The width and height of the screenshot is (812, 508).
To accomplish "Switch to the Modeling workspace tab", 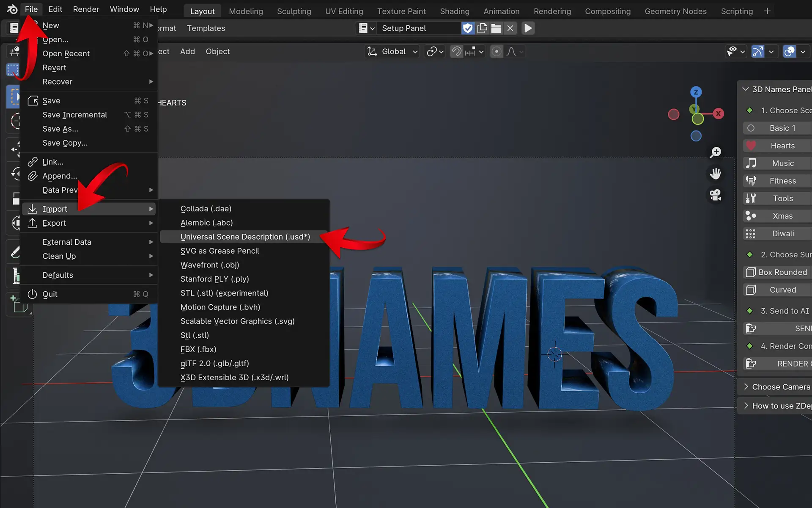I will coord(246,11).
